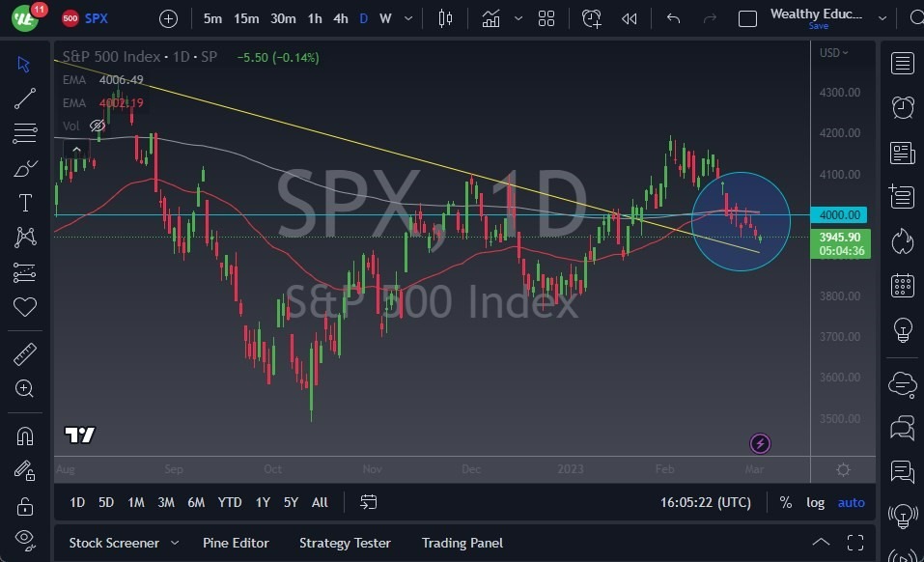Activate the Measure ruler tool
Image resolution: width=924 pixels, height=562 pixels.
pos(24,353)
